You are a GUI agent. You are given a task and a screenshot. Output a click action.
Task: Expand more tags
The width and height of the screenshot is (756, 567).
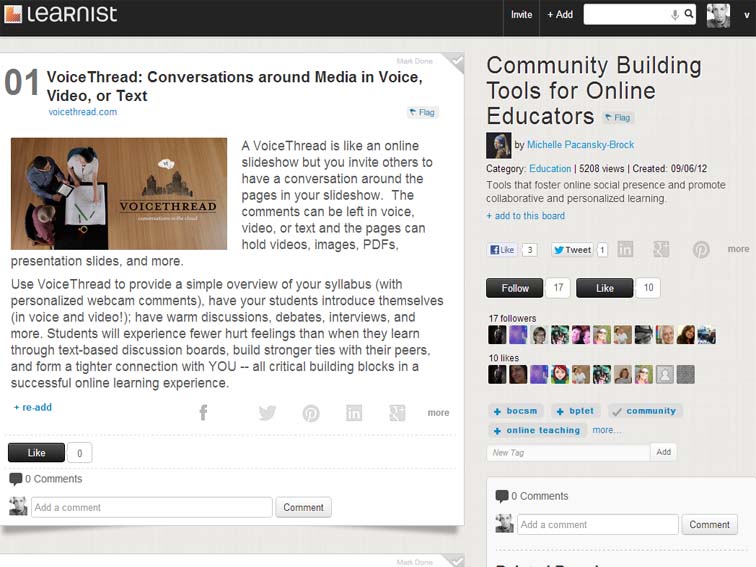click(x=607, y=430)
